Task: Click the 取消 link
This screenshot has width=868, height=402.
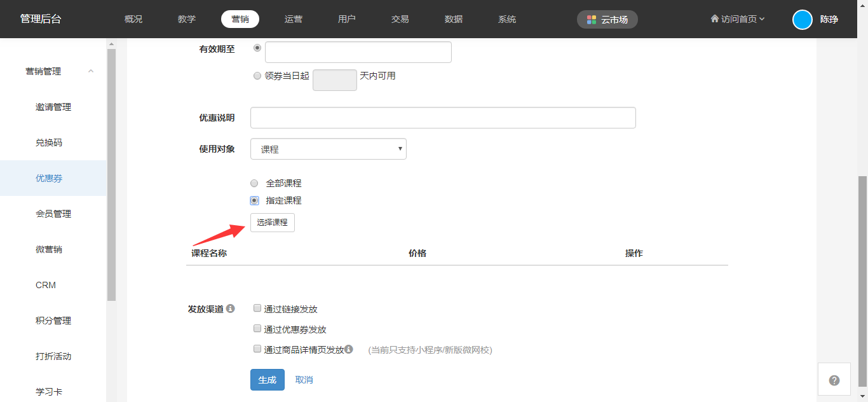Action: [304, 380]
